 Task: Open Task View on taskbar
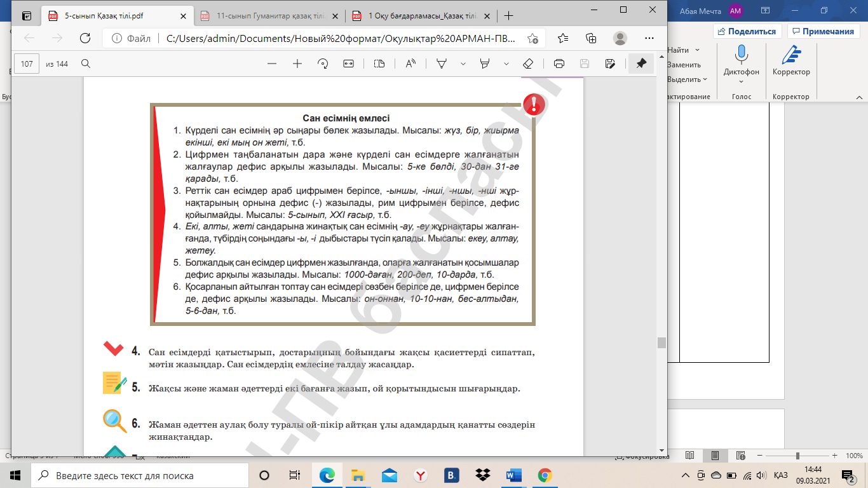click(x=294, y=475)
